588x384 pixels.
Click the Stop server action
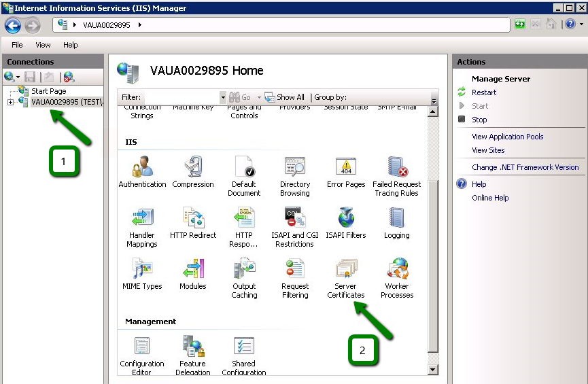click(x=479, y=120)
